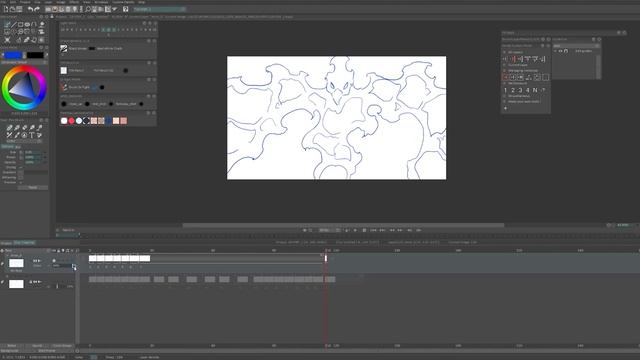Select the freehand stroke drawing tool
Viewport: 640px width, 360px height.
[7, 24]
